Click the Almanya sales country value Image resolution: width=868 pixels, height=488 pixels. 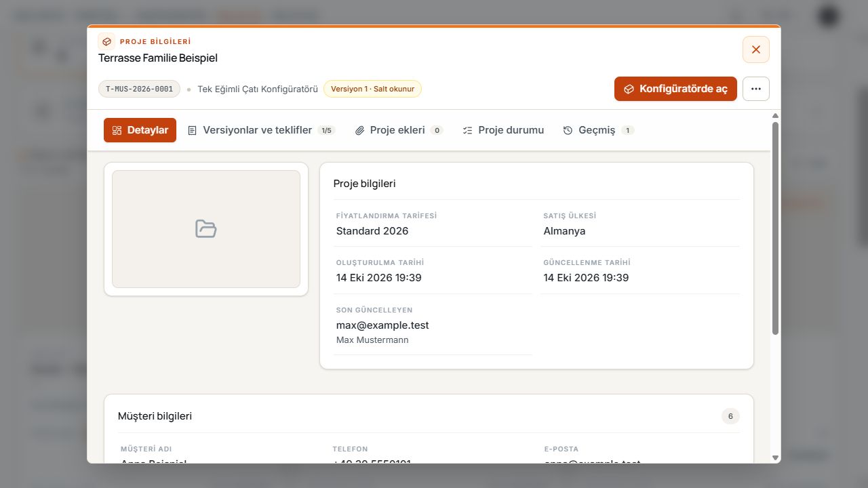pos(564,231)
